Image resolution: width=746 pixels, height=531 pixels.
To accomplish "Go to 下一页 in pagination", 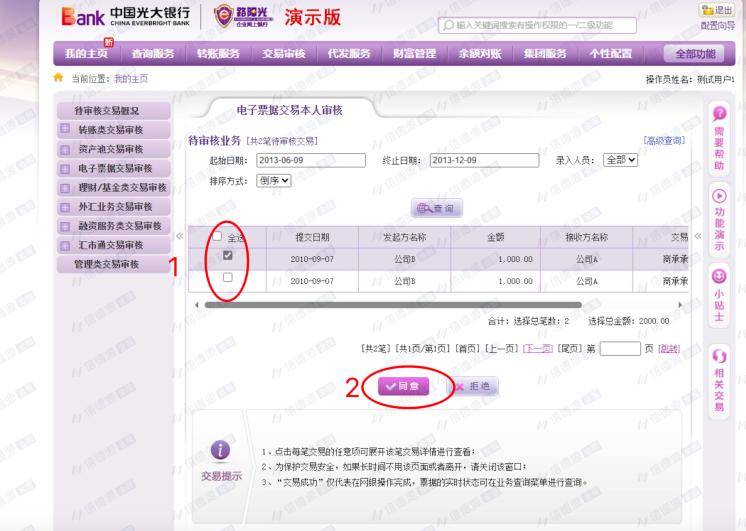I will 538,349.
